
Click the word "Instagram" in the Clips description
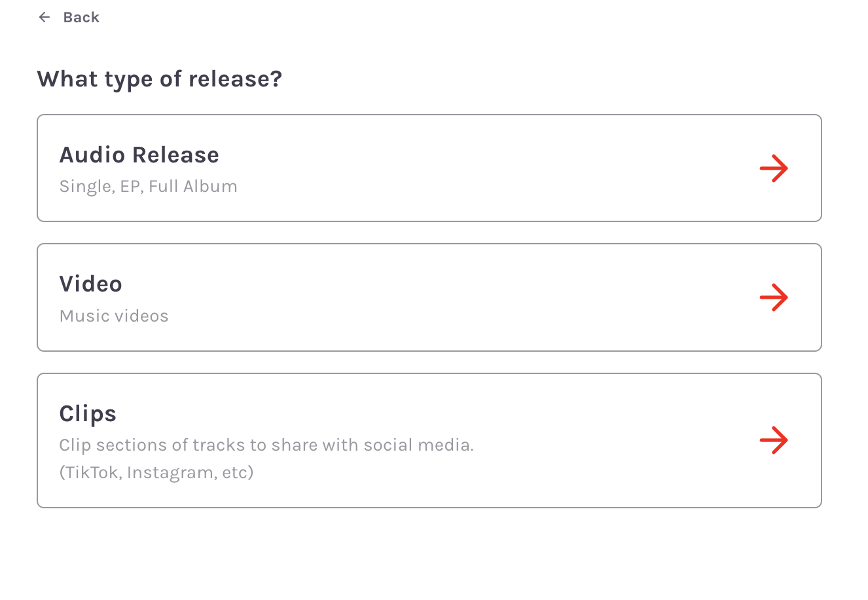click(x=171, y=472)
